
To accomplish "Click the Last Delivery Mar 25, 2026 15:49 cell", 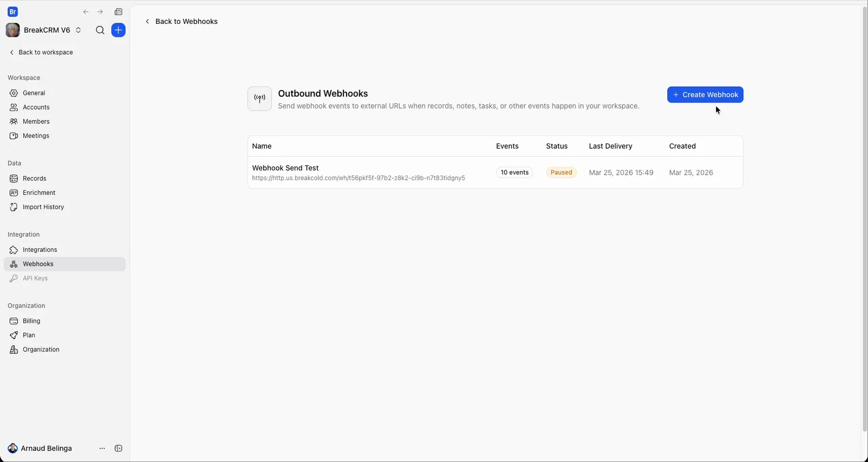I will (x=621, y=173).
